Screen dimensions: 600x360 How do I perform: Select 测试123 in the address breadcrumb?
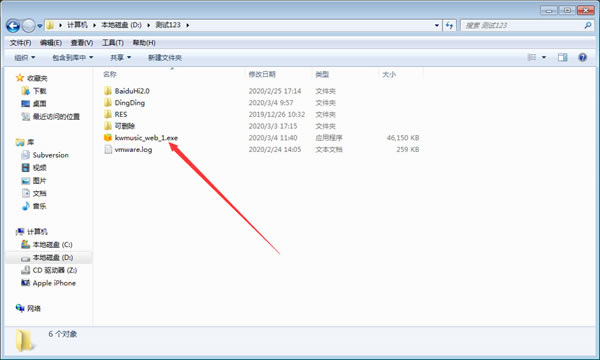(168, 25)
